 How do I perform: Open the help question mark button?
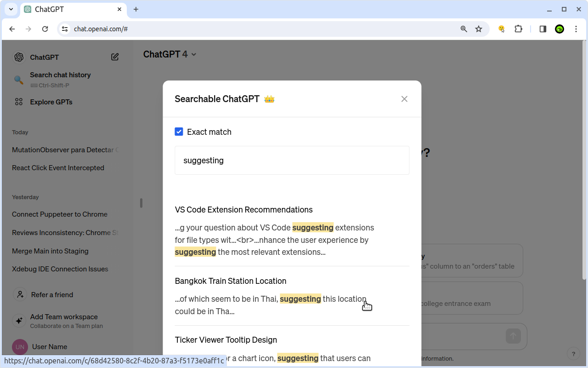tap(573, 354)
